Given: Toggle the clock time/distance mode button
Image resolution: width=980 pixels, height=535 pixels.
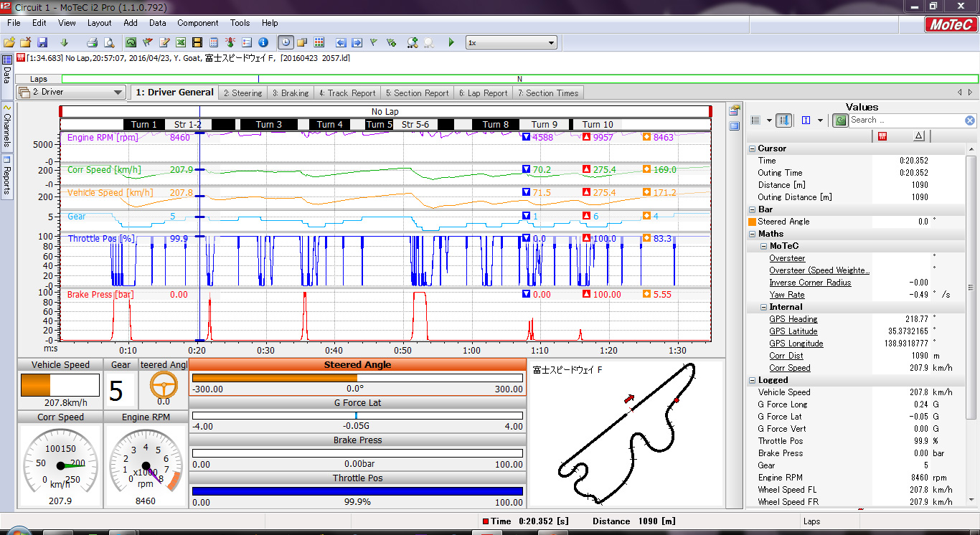Looking at the screenshot, I should tap(286, 42).
